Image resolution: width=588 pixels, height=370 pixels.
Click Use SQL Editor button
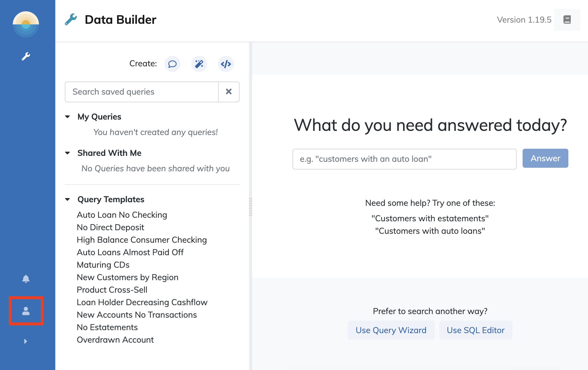(x=476, y=330)
